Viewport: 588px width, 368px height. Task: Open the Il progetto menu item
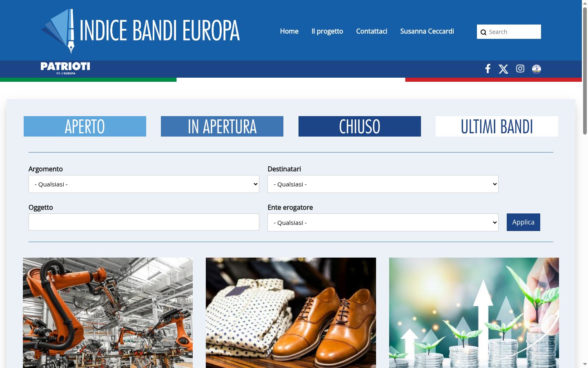327,31
